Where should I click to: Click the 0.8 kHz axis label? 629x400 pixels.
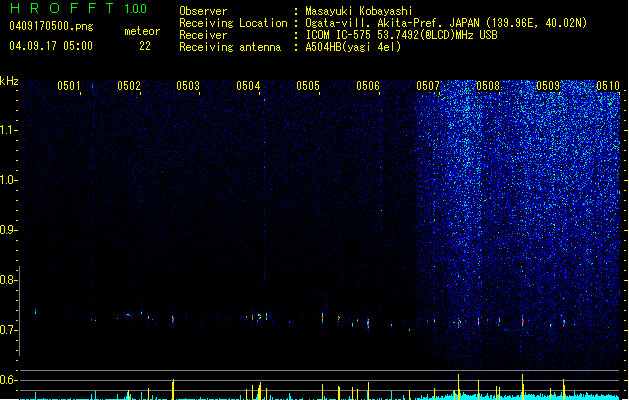[8, 280]
